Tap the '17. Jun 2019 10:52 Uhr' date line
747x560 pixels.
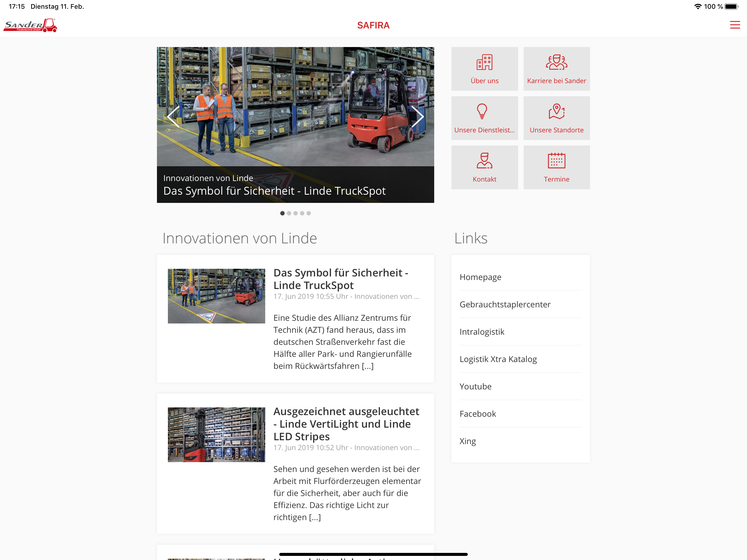pos(346,448)
